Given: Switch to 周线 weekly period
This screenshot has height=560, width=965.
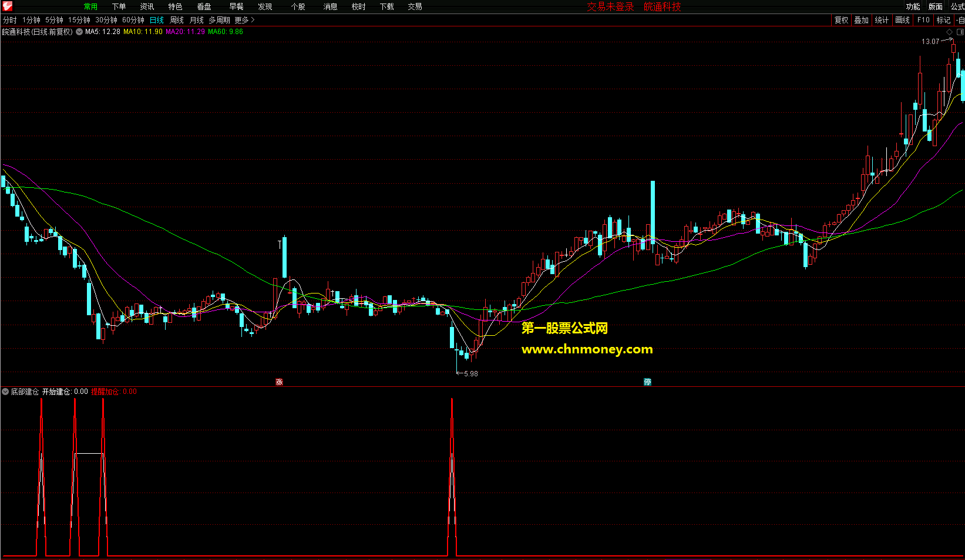Looking at the screenshot, I should pyautogui.click(x=177, y=20).
